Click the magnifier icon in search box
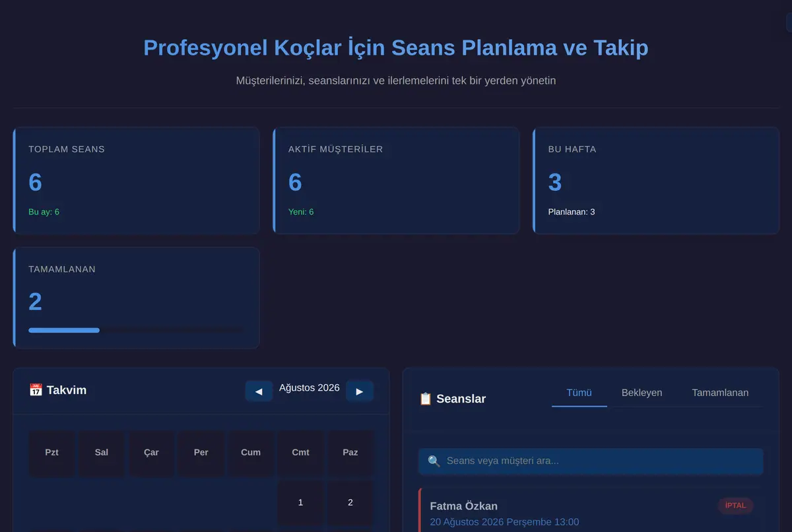792x532 pixels. pyautogui.click(x=434, y=461)
